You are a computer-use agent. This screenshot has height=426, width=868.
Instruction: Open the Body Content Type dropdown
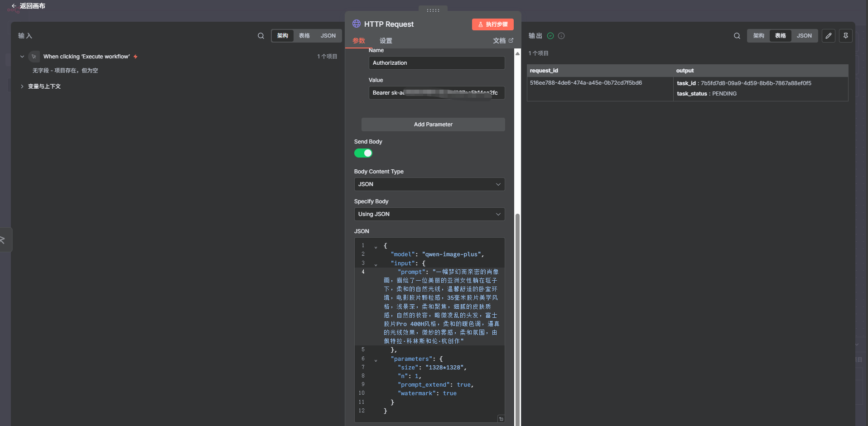429,184
